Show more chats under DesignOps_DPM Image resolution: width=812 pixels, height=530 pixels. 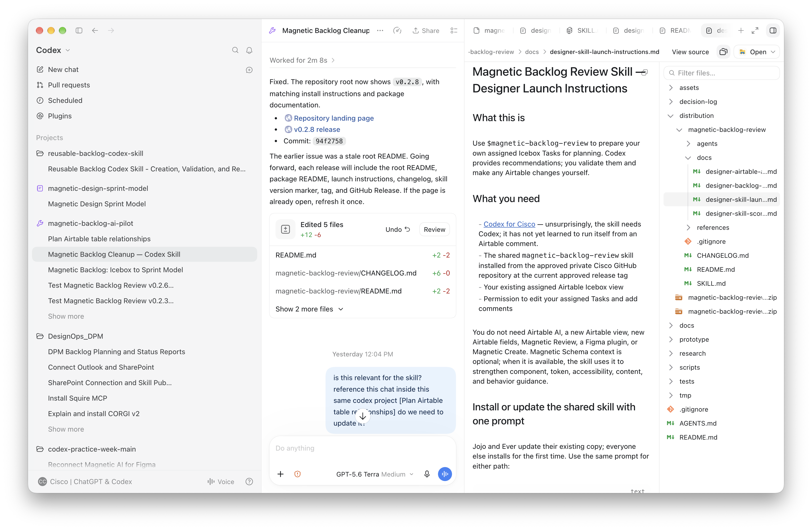66,429
